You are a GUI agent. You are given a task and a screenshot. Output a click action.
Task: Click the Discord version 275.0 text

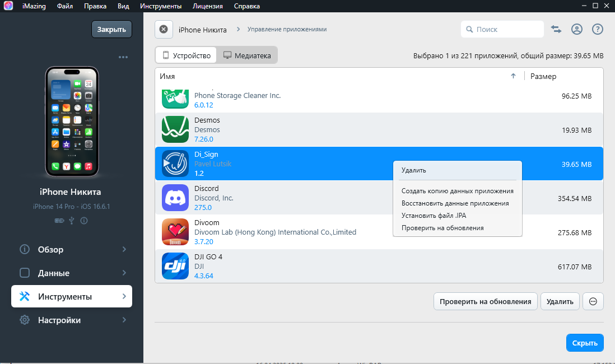coord(203,208)
